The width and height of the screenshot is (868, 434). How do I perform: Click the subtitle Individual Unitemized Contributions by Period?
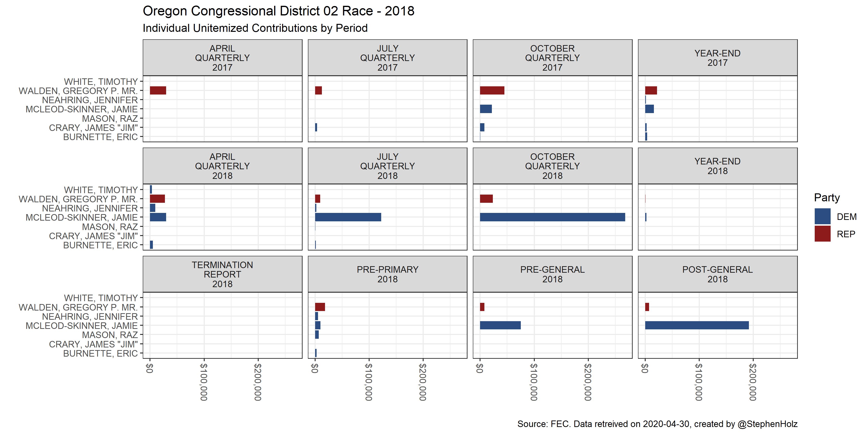[x=255, y=28]
